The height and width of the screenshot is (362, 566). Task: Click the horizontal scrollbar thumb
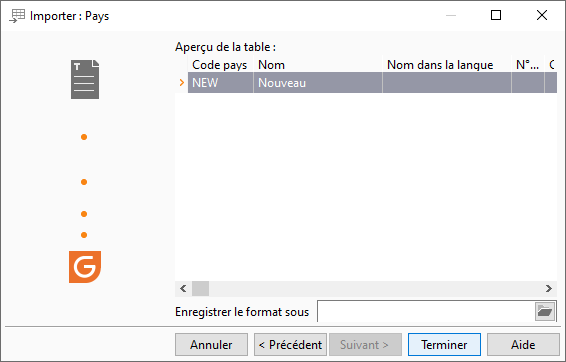pos(200,288)
